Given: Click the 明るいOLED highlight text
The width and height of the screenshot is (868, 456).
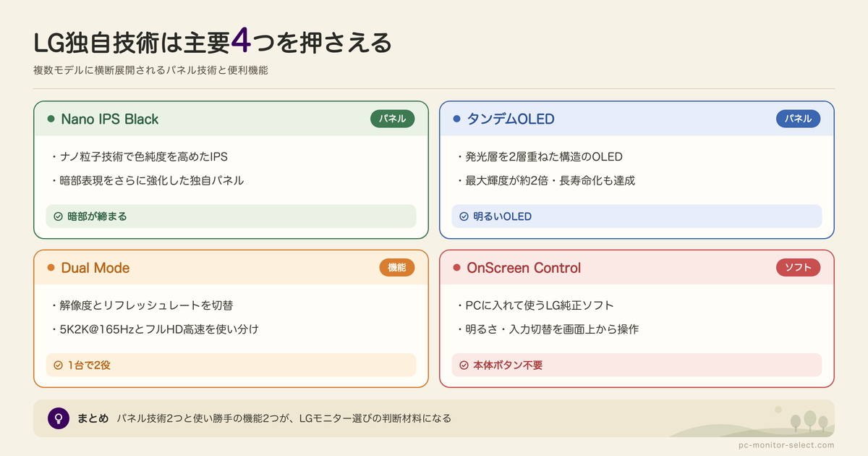Looking at the screenshot, I should point(503,216).
